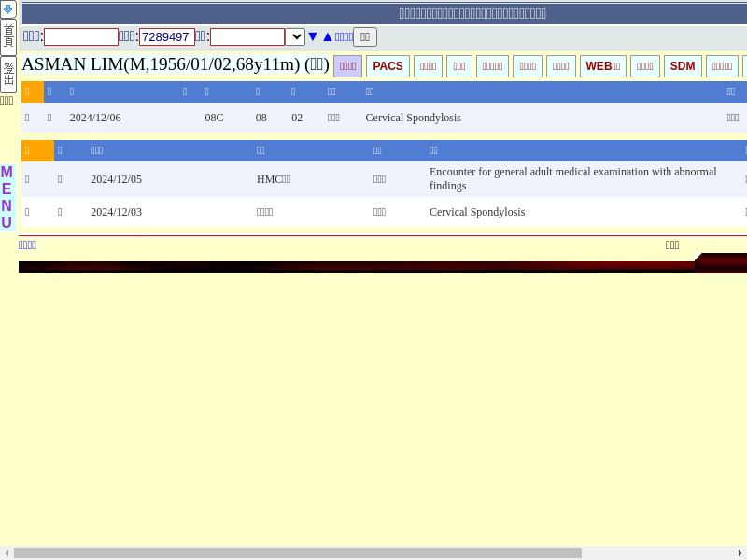Click the horizontal scrollbar left arrow
The width and height of the screenshot is (747, 560).
point(6,553)
